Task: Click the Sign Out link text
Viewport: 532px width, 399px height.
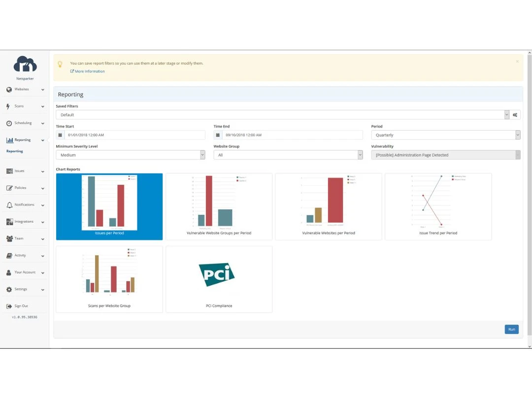Action: (21, 306)
